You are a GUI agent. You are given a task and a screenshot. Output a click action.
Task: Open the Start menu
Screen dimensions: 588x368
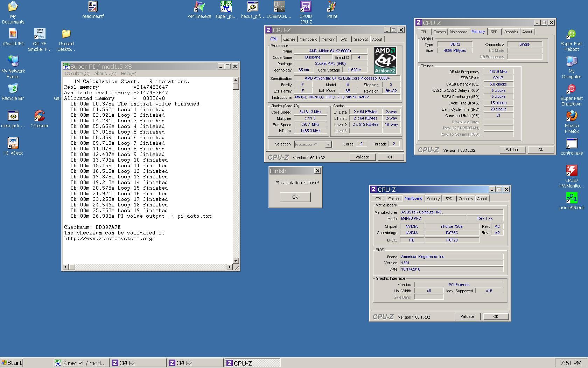coord(12,363)
